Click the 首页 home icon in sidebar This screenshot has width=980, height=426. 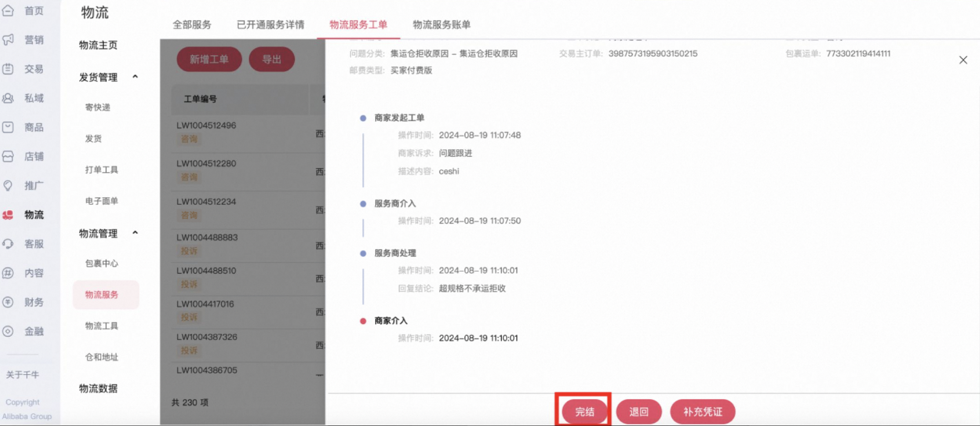(8, 10)
